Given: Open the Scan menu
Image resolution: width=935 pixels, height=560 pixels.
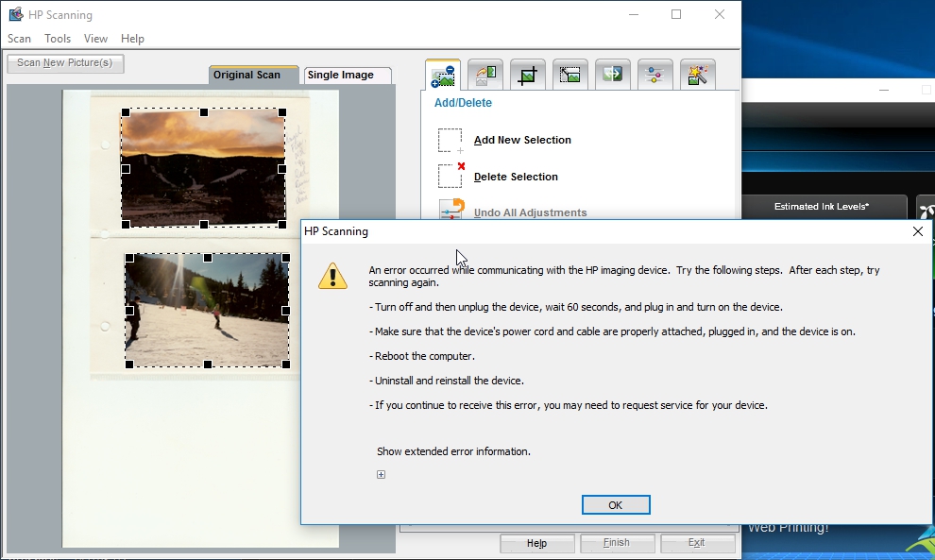Looking at the screenshot, I should [x=19, y=38].
